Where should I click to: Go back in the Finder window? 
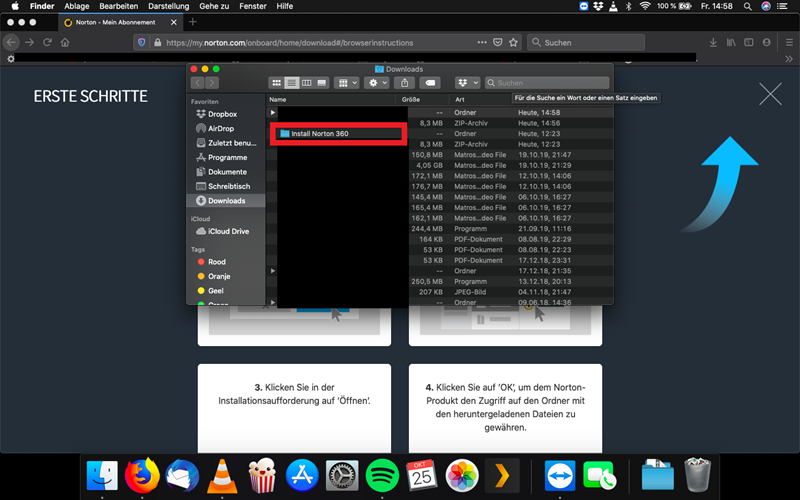point(197,83)
